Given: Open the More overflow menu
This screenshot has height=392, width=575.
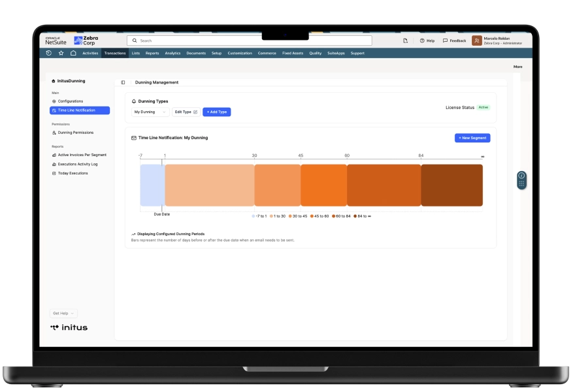Looking at the screenshot, I should [517, 67].
